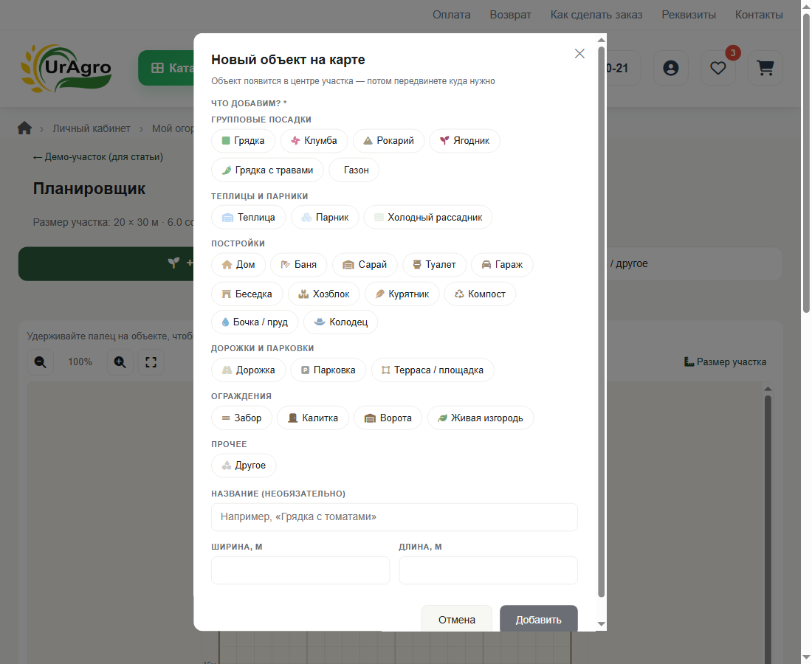This screenshot has height=664, width=812.
Task: Open the user account profile icon
Action: point(670,68)
